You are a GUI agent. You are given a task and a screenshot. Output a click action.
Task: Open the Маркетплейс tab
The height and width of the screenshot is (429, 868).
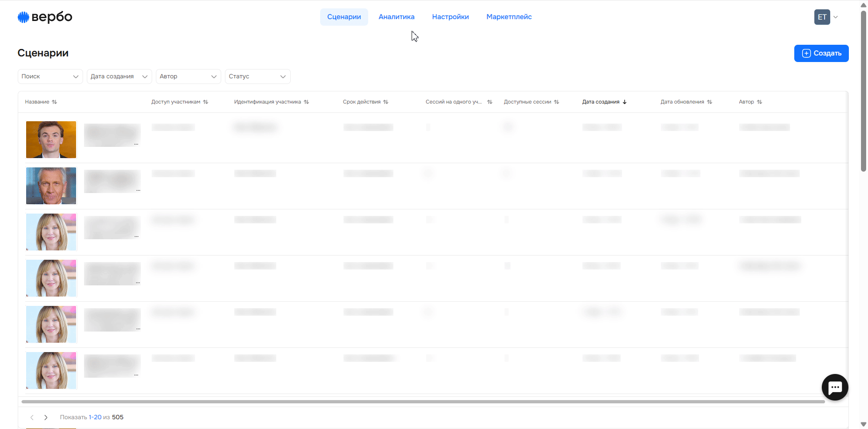509,17
